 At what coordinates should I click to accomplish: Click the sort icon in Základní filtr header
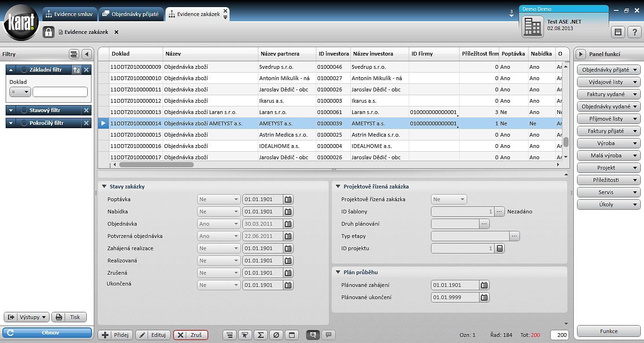[x=76, y=70]
